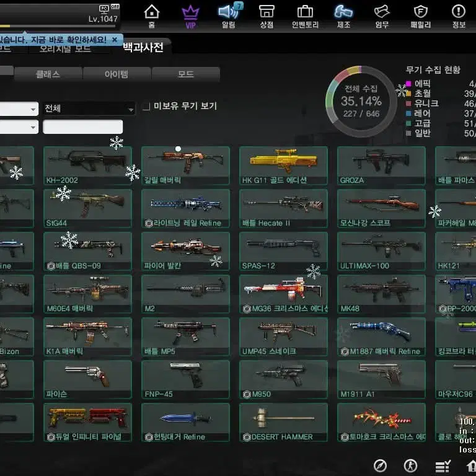Select the 오리지널 모드 tab
Viewport: 476px width, 476px height.
(x=65, y=48)
